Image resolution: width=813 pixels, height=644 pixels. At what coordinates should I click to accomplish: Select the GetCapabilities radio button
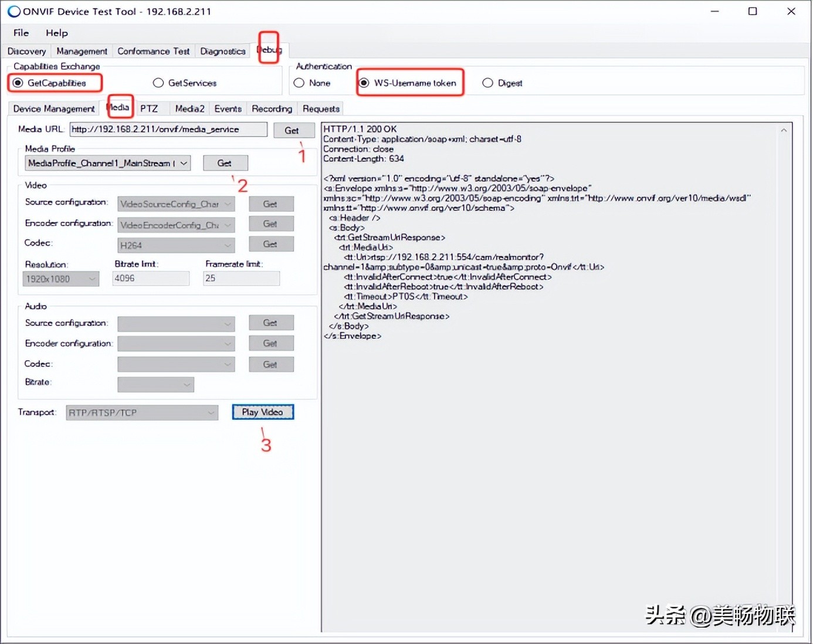click(50, 83)
